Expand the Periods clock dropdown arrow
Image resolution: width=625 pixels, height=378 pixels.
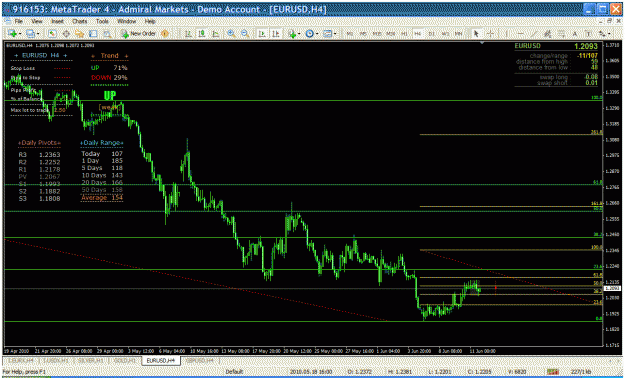click(x=317, y=34)
